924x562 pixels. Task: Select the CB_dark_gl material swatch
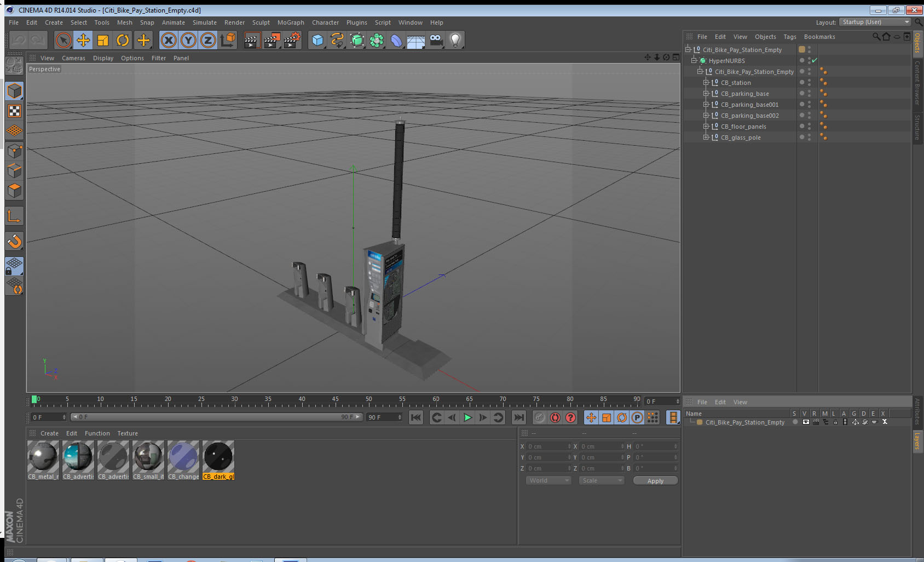[x=218, y=460]
